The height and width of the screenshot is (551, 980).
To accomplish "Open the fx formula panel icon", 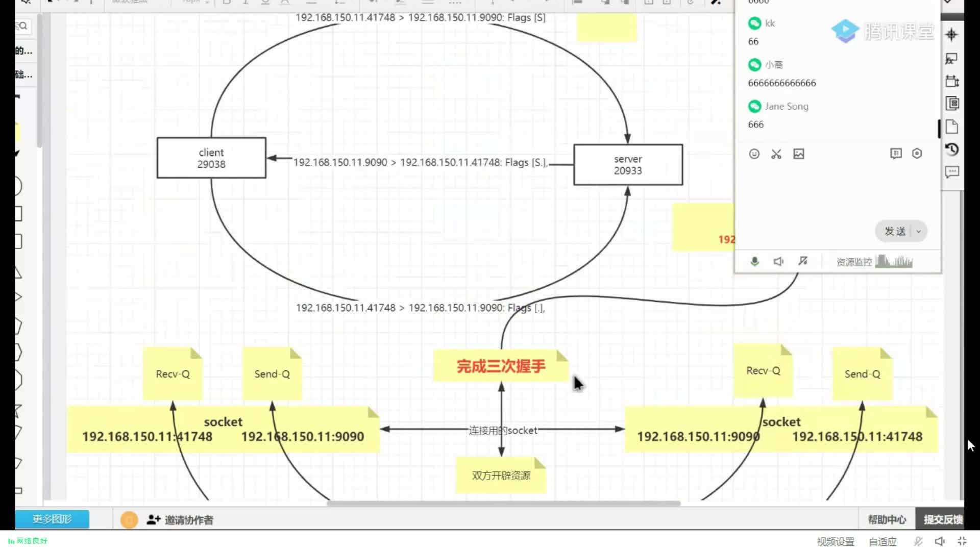I will [x=951, y=59].
